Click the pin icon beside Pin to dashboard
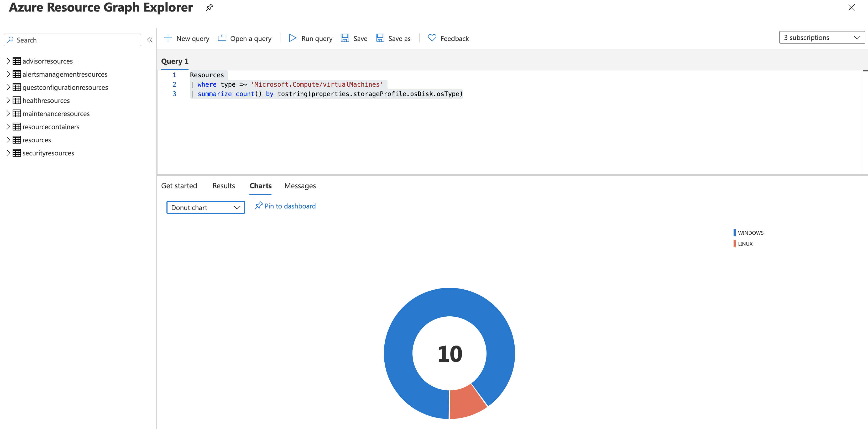Image resolution: width=868 pixels, height=429 pixels. coord(258,206)
